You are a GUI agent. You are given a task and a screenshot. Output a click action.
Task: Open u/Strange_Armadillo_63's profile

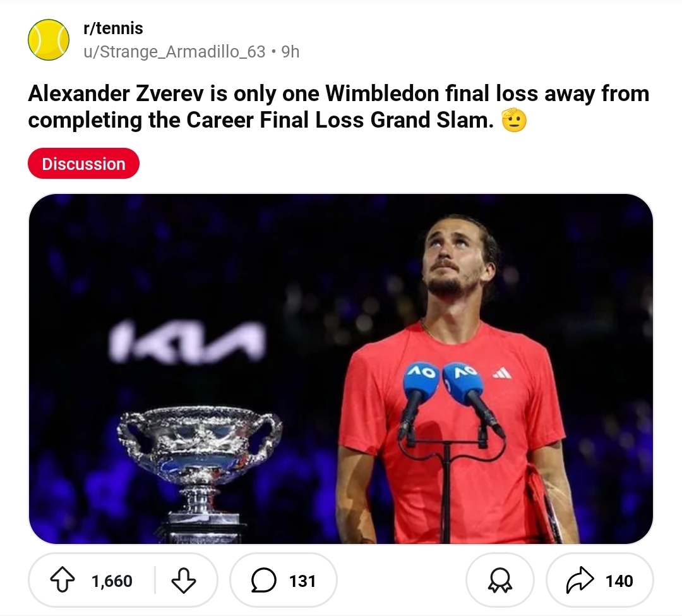click(x=174, y=52)
